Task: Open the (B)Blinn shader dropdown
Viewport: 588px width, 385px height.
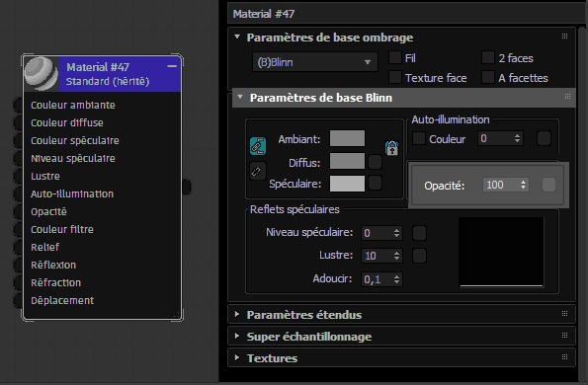Action: pos(315,62)
